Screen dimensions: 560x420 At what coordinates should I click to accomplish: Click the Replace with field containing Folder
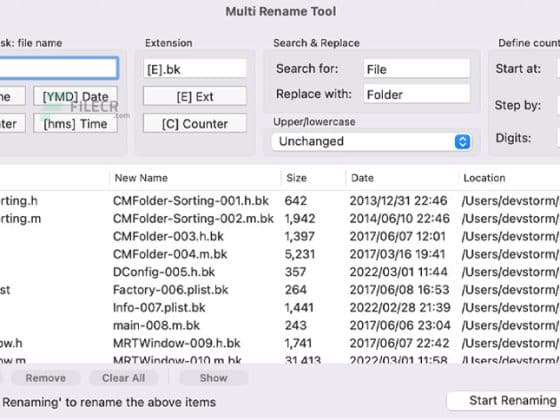(x=416, y=94)
